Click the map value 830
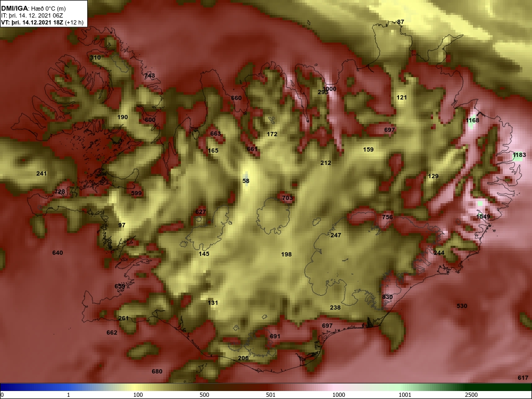This screenshot has height=399, width=532. tap(387, 297)
